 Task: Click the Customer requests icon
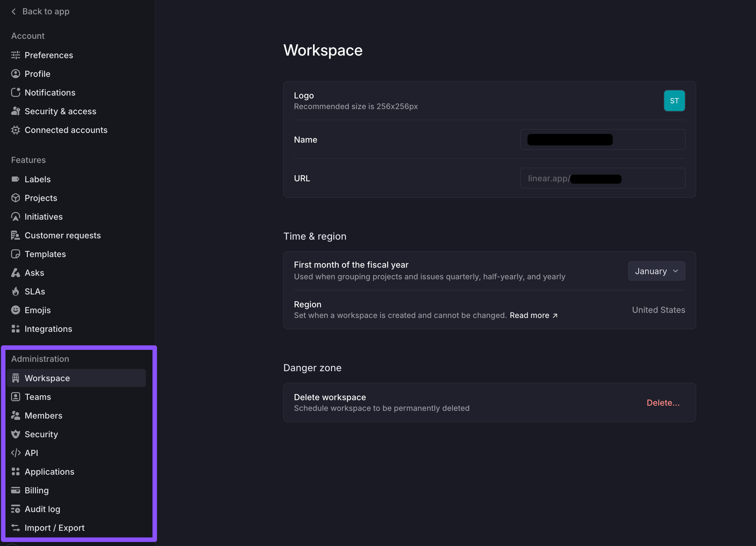click(15, 235)
